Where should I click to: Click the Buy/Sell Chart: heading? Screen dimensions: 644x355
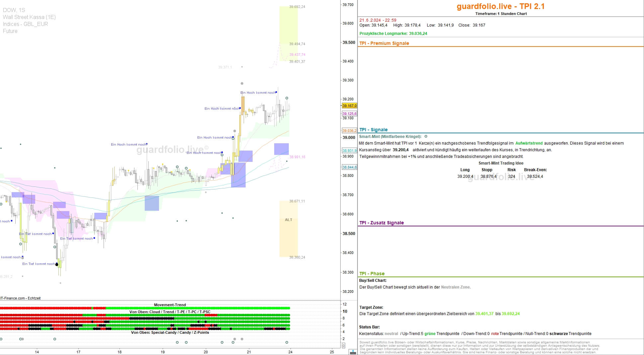tap(373, 281)
